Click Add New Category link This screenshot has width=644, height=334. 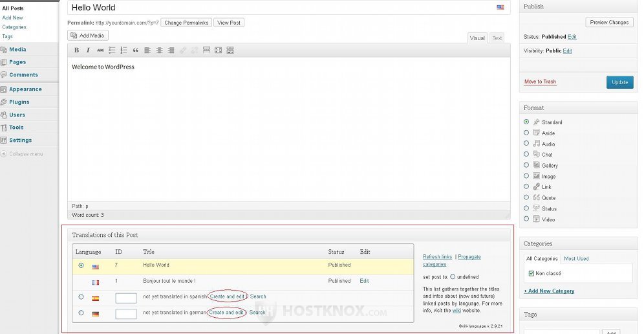[549, 291]
